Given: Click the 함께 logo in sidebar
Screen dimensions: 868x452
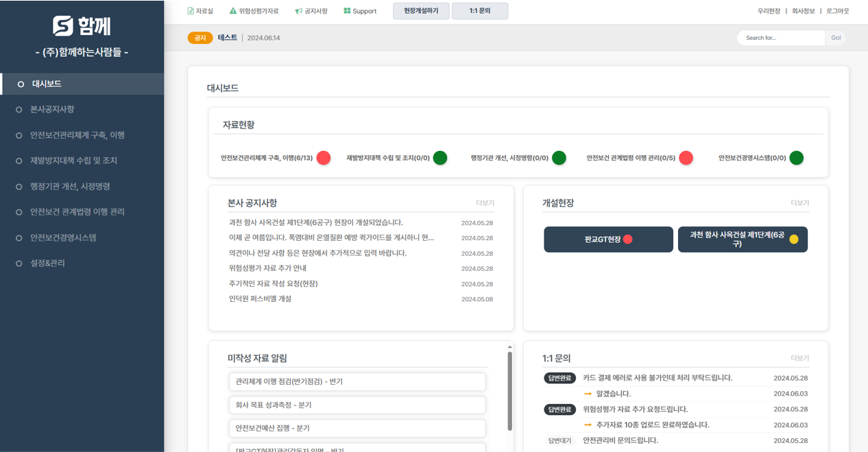Looking at the screenshot, I should 82,26.
